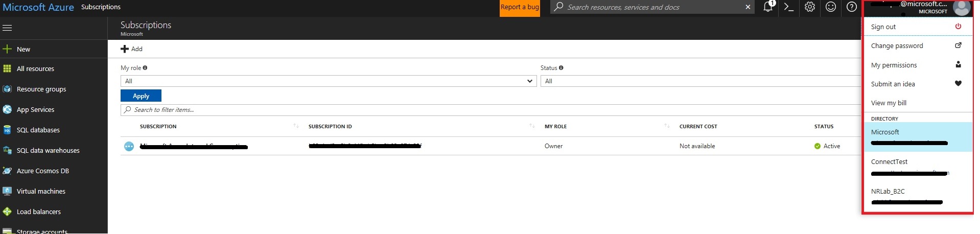
Task: Click the Add subscription button
Action: pyautogui.click(x=132, y=49)
